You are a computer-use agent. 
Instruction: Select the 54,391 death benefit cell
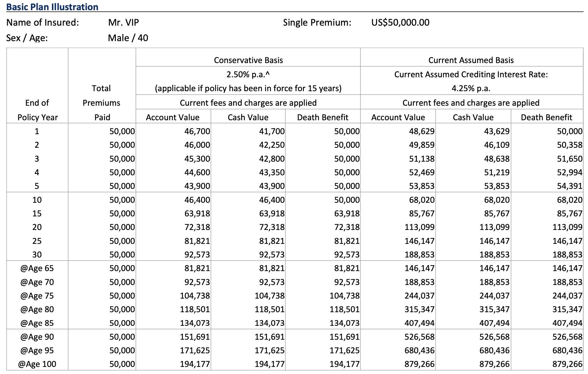[569, 186]
